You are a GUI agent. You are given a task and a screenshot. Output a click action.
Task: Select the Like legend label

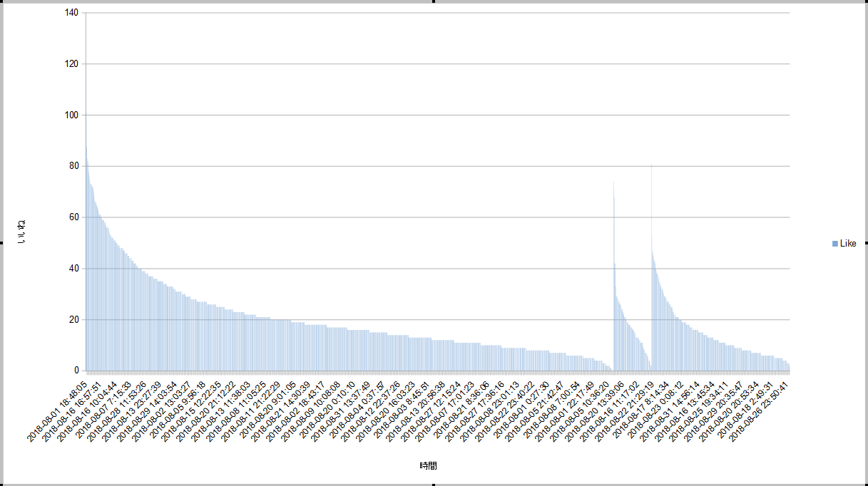pyautogui.click(x=848, y=244)
